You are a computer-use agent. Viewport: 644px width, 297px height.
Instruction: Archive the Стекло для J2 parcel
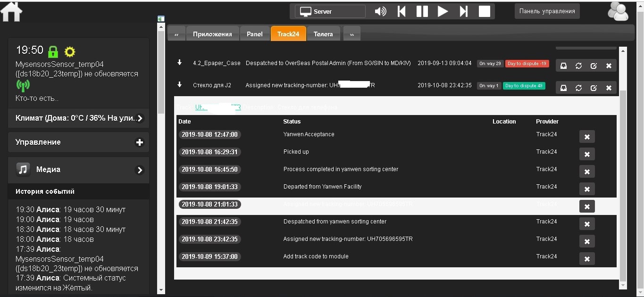click(x=563, y=88)
